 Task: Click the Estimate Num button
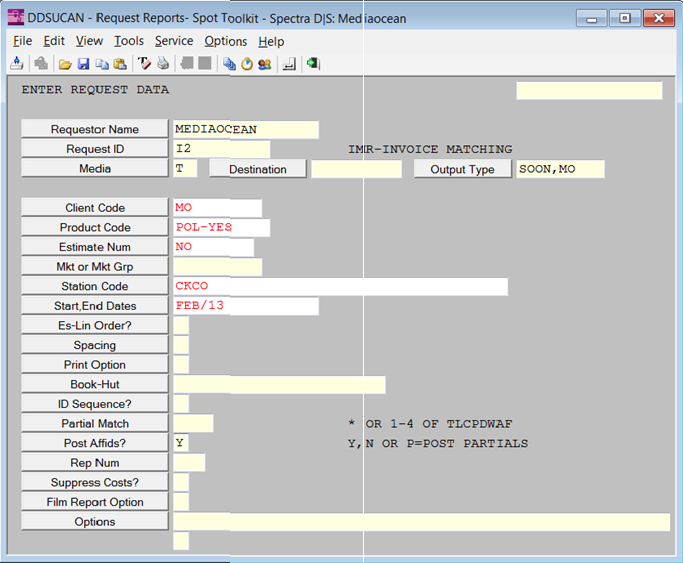(x=95, y=247)
